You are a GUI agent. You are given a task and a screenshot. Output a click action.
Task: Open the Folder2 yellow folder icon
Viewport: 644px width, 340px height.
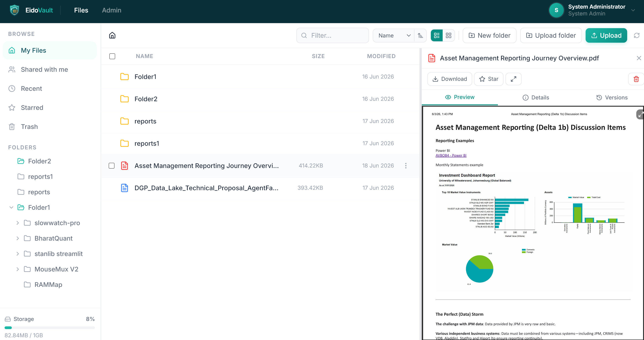[125, 99]
